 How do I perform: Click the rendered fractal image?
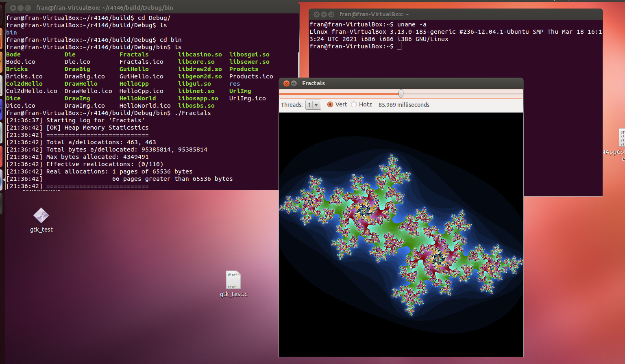(401, 234)
